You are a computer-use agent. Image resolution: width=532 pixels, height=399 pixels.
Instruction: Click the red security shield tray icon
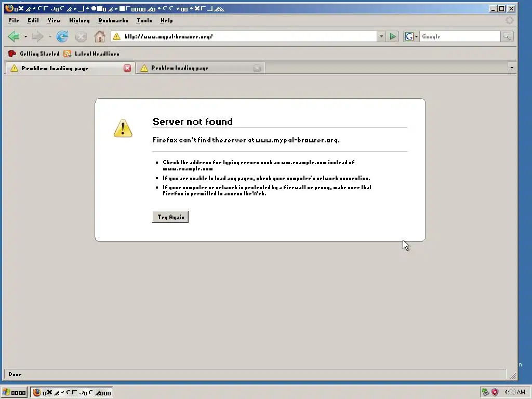pos(495,392)
